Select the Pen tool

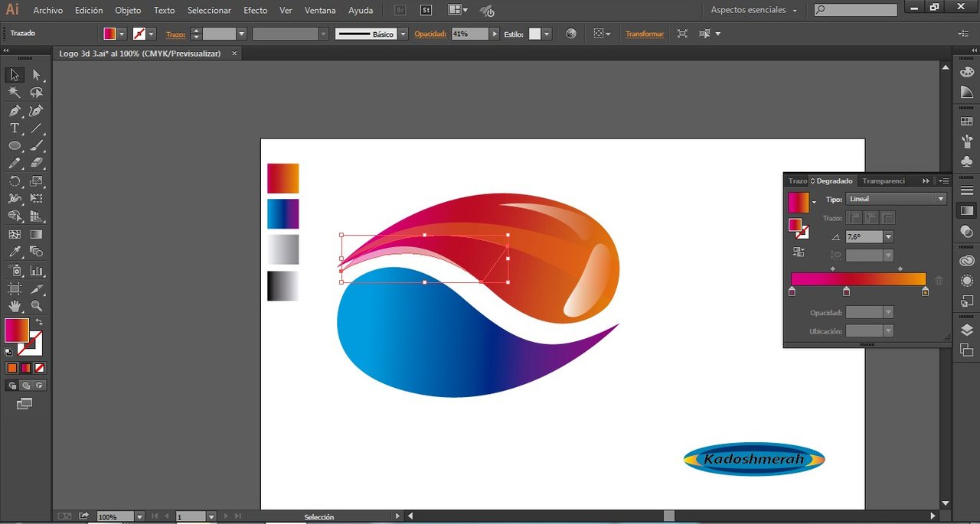click(x=15, y=111)
